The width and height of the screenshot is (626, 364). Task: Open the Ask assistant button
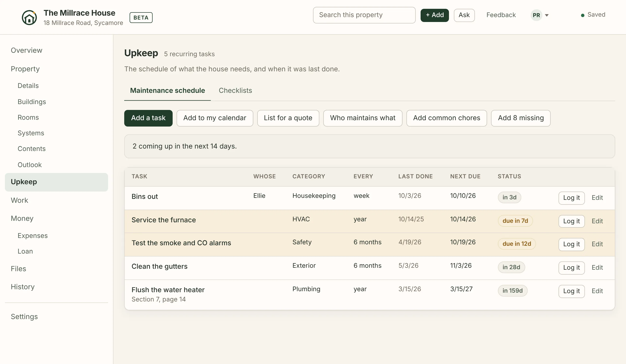(464, 15)
